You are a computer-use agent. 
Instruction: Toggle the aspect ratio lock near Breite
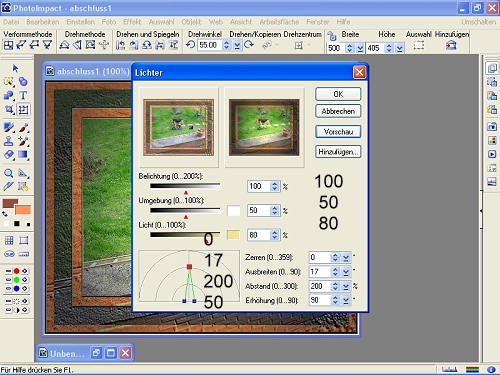point(332,36)
